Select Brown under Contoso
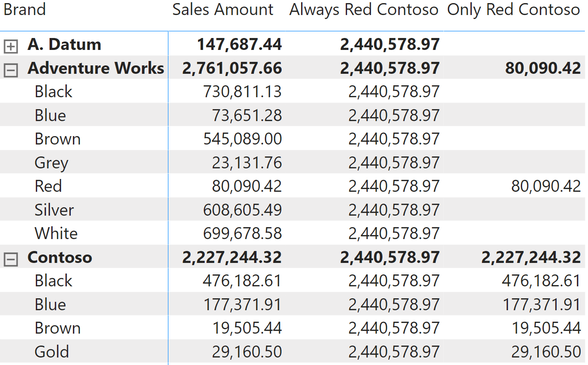This screenshot has height=365, width=588. (57, 328)
